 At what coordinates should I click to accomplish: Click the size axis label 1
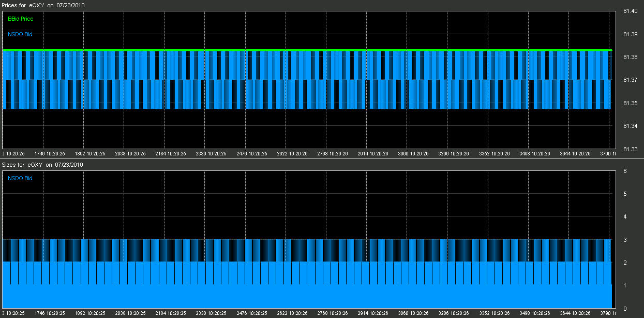(625, 286)
